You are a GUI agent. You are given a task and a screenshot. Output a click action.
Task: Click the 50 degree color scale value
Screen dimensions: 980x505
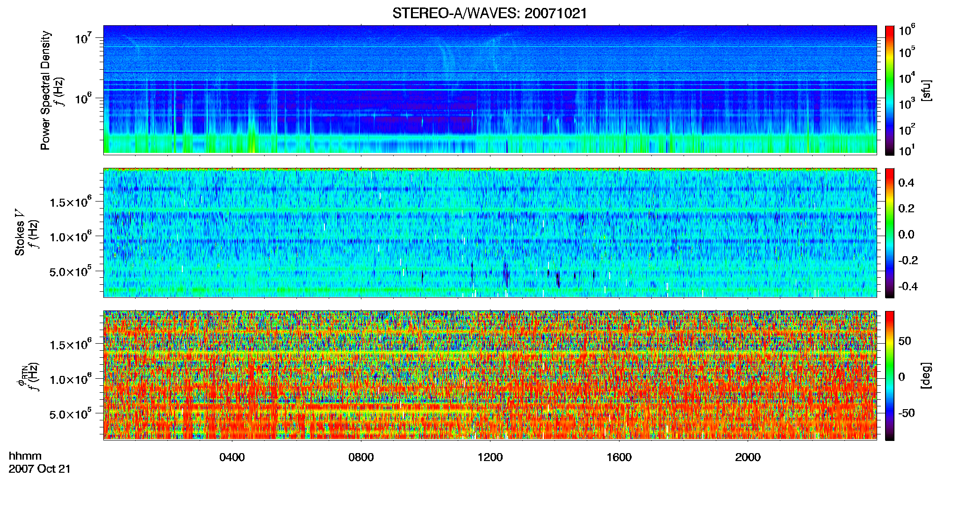pyautogui.click(x=905, y=341)
